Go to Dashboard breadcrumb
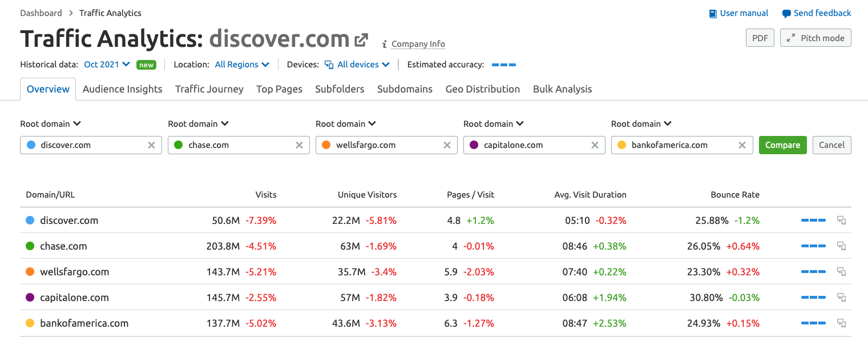868x341 pixels. (x=41, y=13)
